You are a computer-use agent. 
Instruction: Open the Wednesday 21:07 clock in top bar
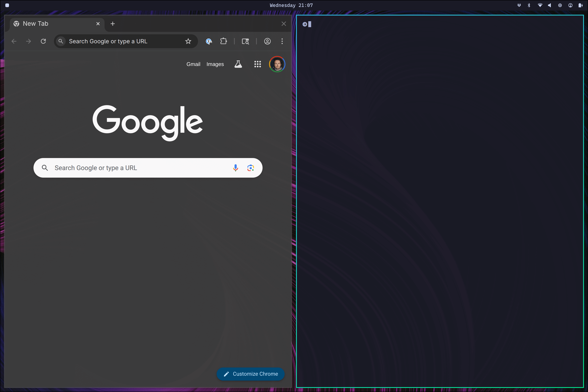coord(291,5)
